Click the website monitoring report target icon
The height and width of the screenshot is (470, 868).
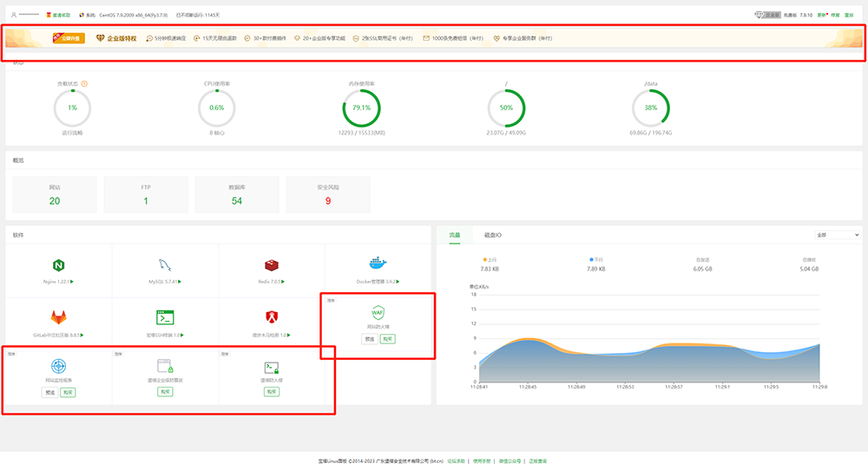59,367
